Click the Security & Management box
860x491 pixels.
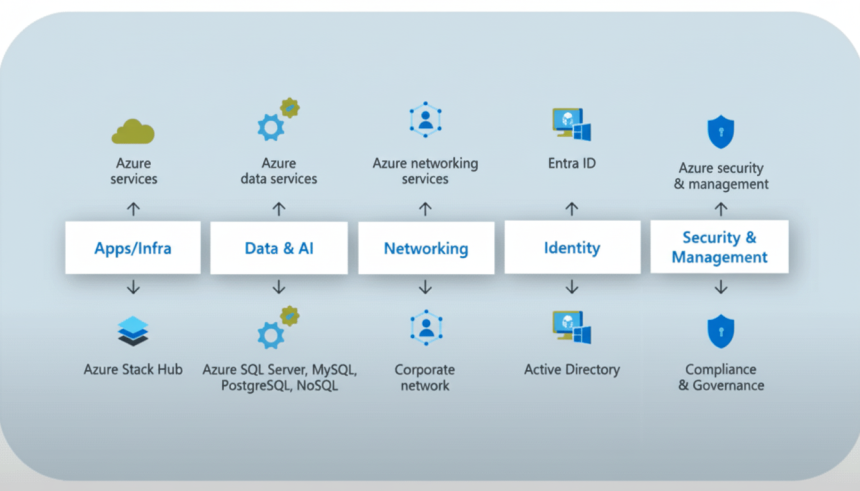(720, 247)
